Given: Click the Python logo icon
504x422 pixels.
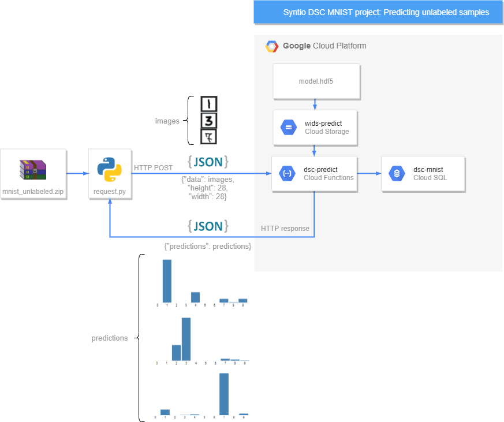Looking at the screenshot, I should point(109,169).
